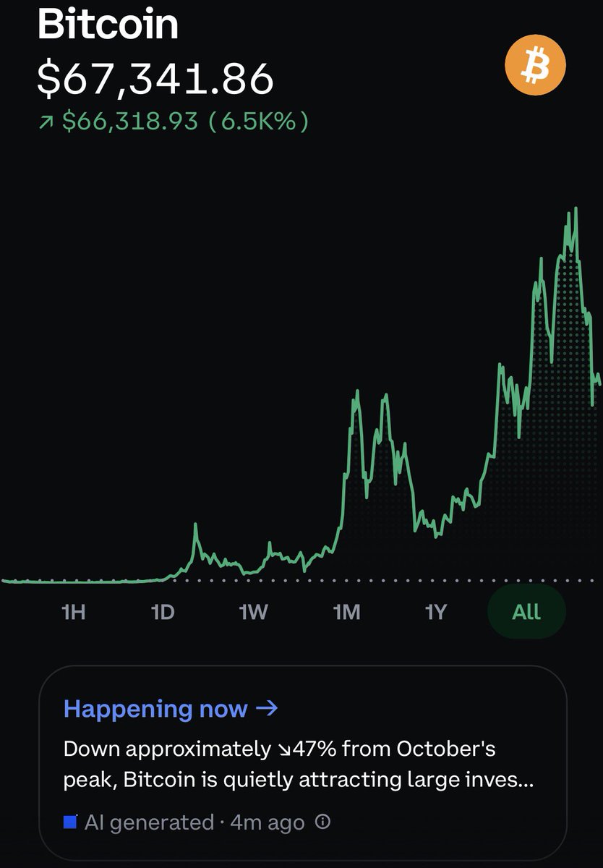
Task: Click the blue AI generated square icon
Action: 70,822
